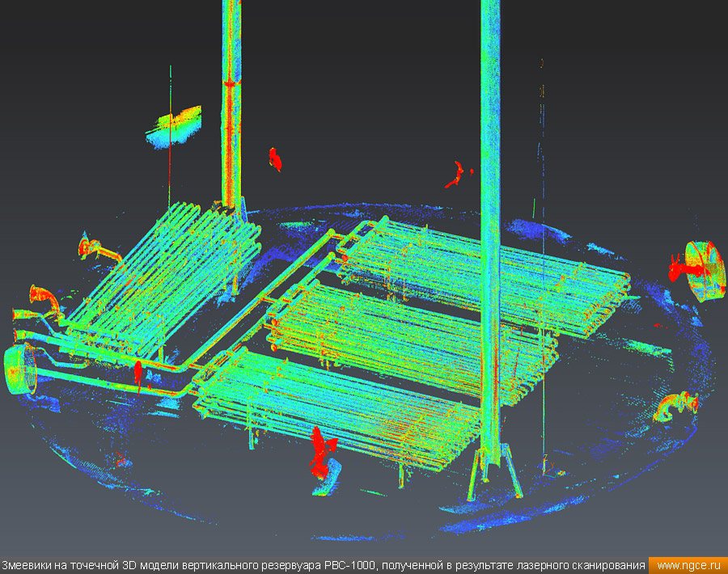
Task: Open the www.ngce.ru website link
Action: pyautogui.click(x=688, y=566)
